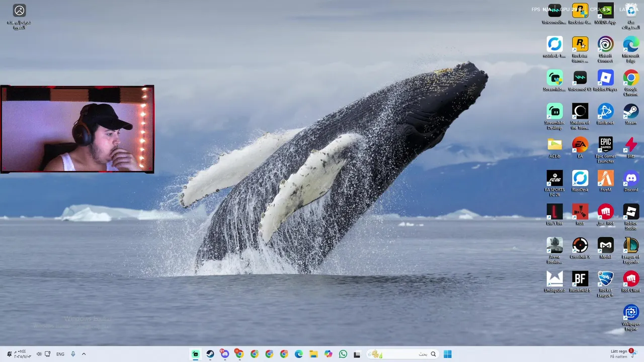Image resolution: width=644 pixels, height=362 pixels.
Task: Open the Arabic-labeled Riot shortcut above Medal
Action: [x=605, y=215]
